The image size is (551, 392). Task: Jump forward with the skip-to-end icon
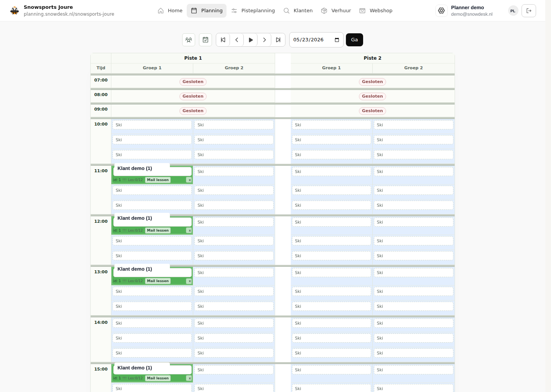coord(278,40)
